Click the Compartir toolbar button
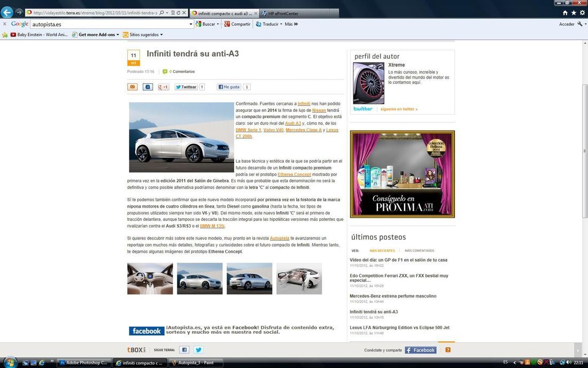 (x=237, y=24)
